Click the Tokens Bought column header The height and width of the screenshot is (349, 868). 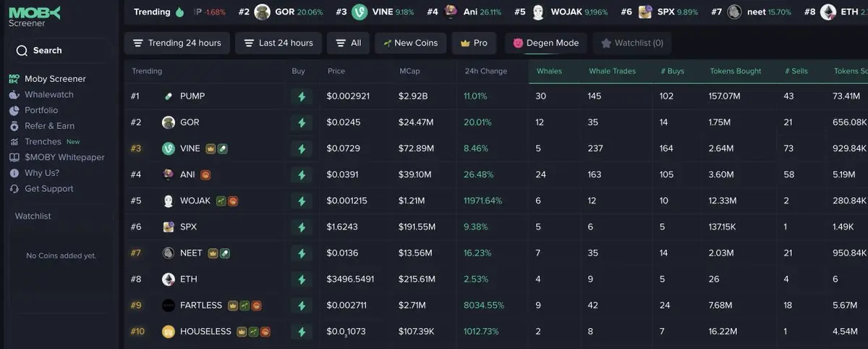click(735, 71)
